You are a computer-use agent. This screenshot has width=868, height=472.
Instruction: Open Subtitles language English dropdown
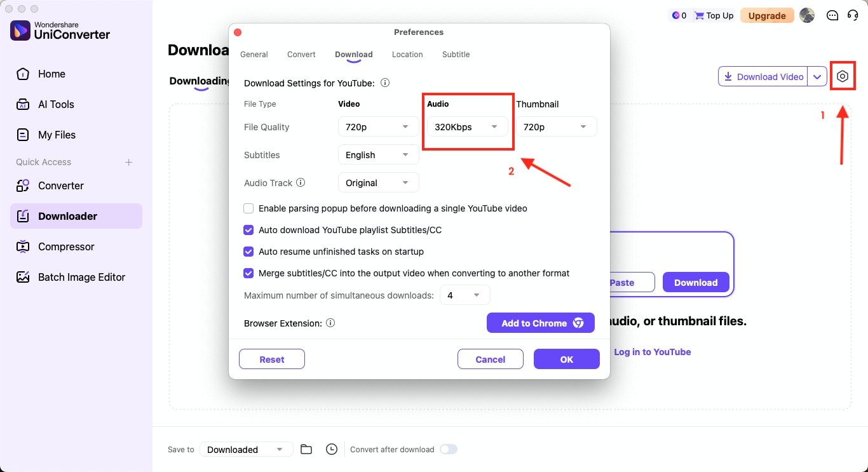[379, 155]
